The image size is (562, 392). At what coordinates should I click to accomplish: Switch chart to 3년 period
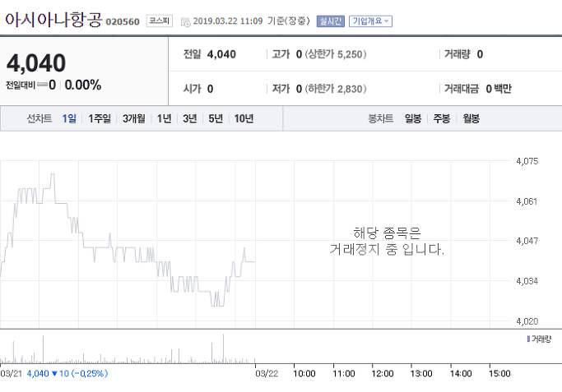[x=190, y=118]
